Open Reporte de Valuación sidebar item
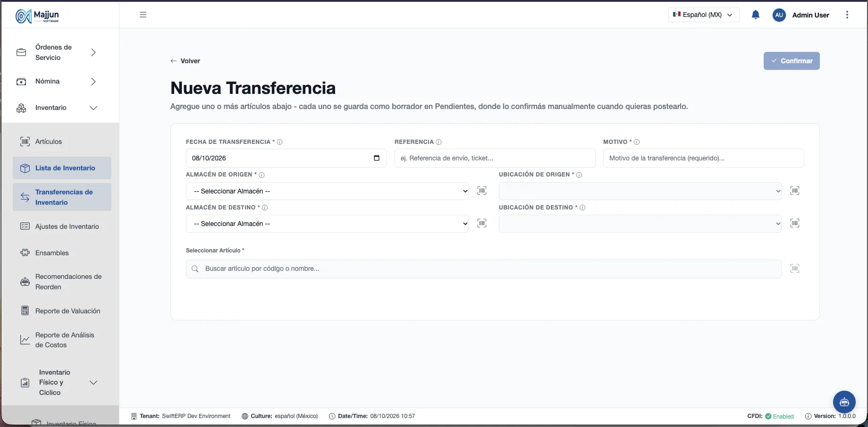The image size is (868, 427). pos(62,311)
